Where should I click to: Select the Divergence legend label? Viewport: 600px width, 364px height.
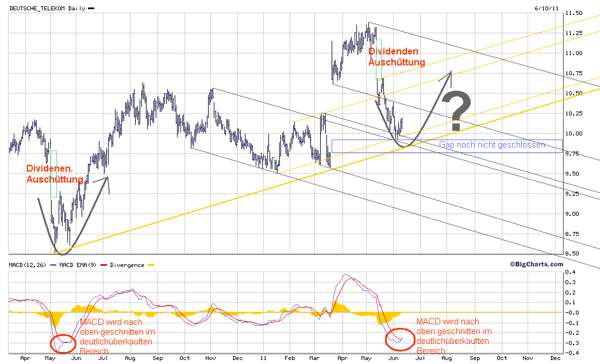127,265
